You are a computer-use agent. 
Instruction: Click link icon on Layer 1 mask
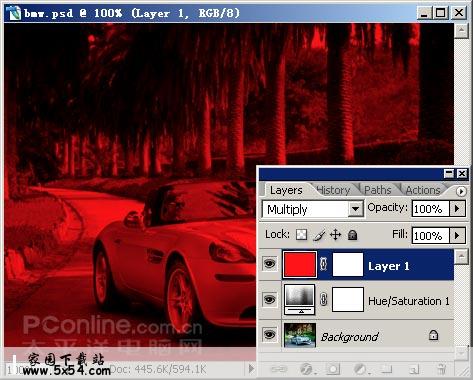click(x=323, y=264)
